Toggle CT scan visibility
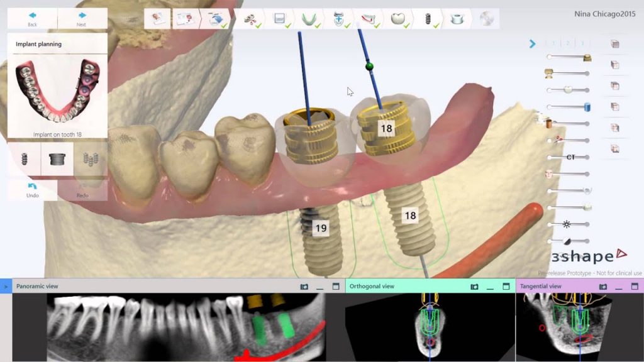Screen dimensions: 644x362 [571, 157]
